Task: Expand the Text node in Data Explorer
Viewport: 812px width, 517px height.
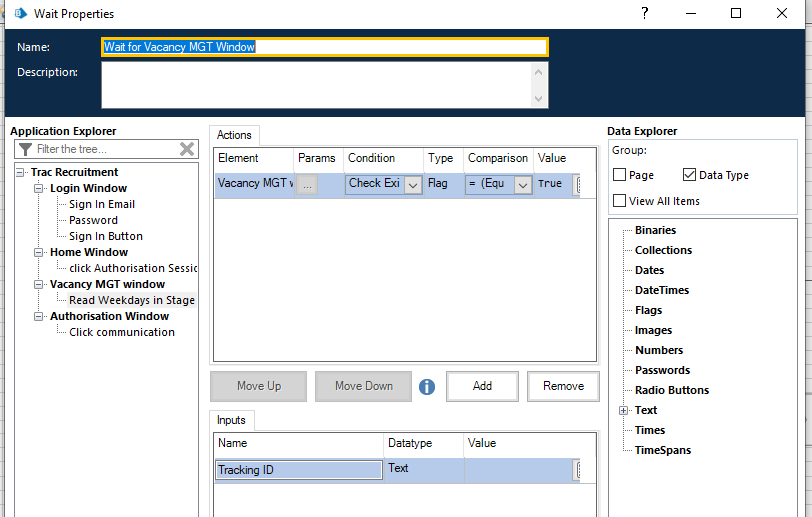Action: coord(623,410)
